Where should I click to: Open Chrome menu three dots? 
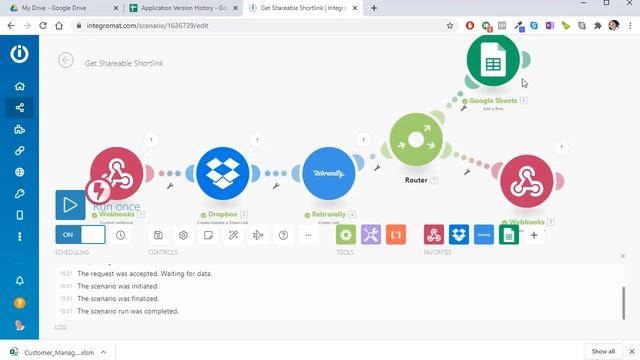(x=630, y=25)
